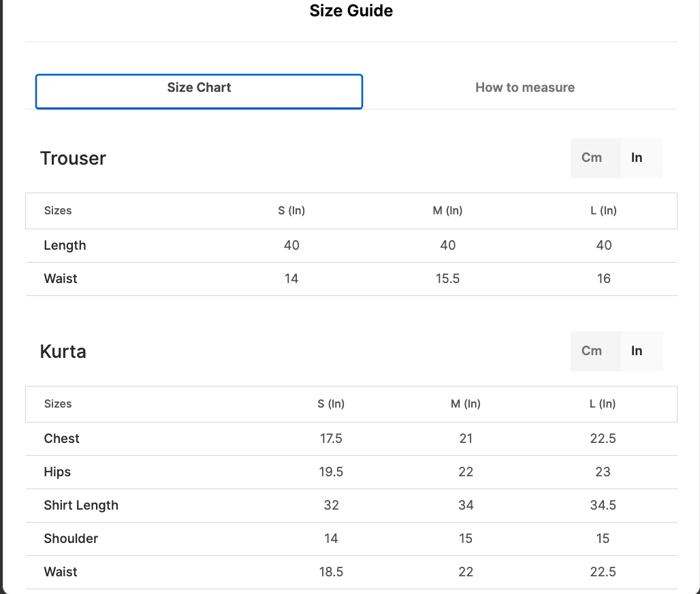Switch Trouser measurements to Cm
Viewport: 700px width, 594px height.
click(x=592, y=158)
